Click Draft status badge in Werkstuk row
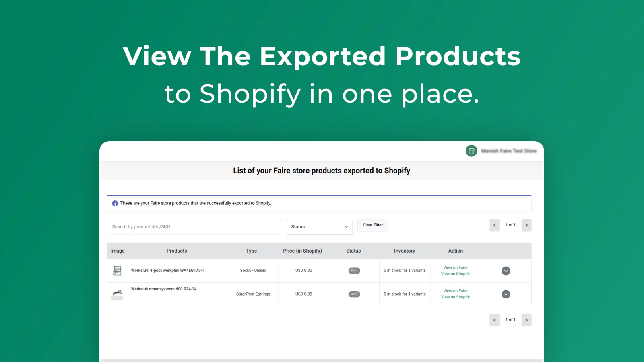 [354, 294]
